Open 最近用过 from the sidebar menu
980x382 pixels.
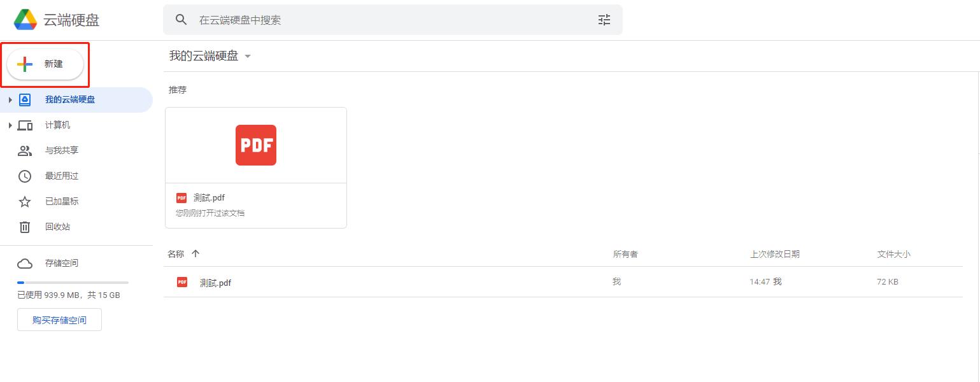coord(61,176)
